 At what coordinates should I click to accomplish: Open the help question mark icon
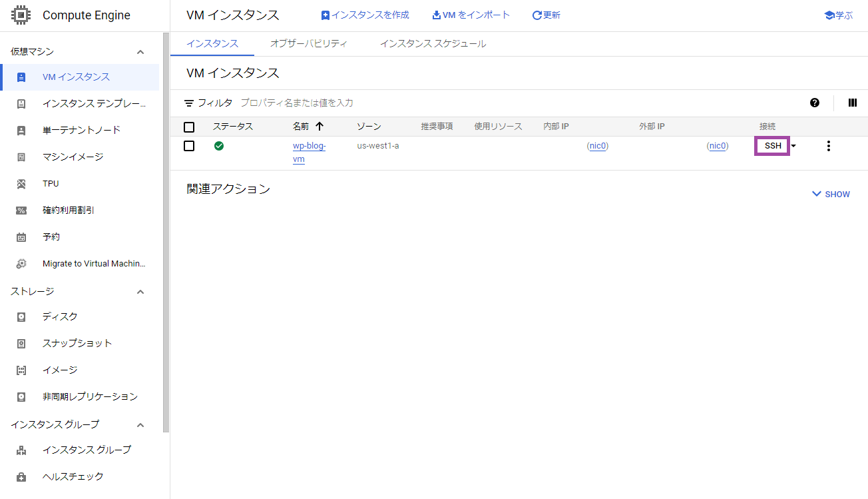pyautogui.click(x=815, y=103)
